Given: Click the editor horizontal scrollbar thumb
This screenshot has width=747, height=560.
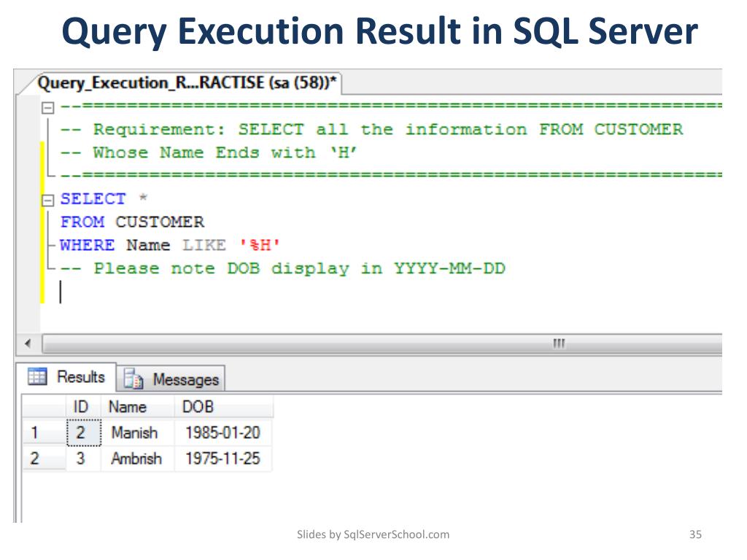Looking at the screenshot, I should (382, 343).
